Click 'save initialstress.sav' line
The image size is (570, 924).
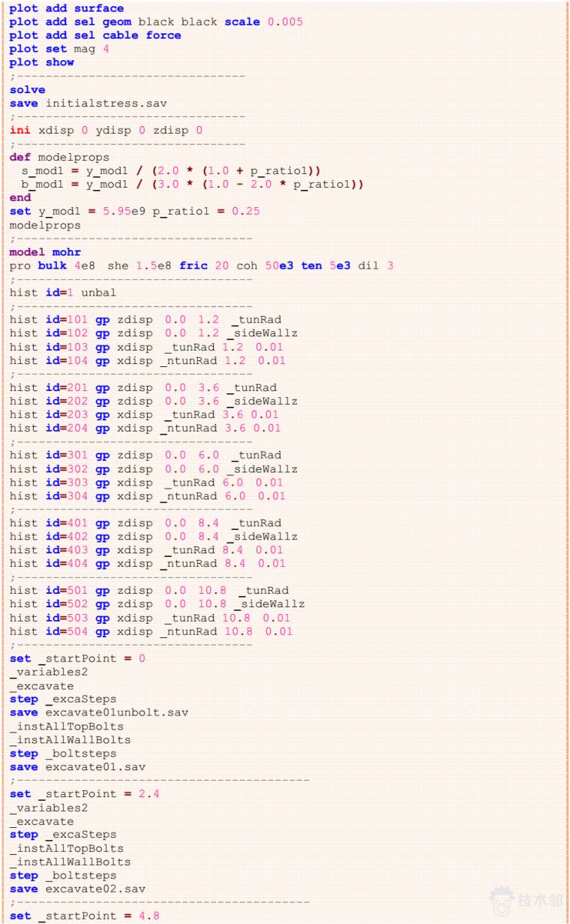point(88,103)
